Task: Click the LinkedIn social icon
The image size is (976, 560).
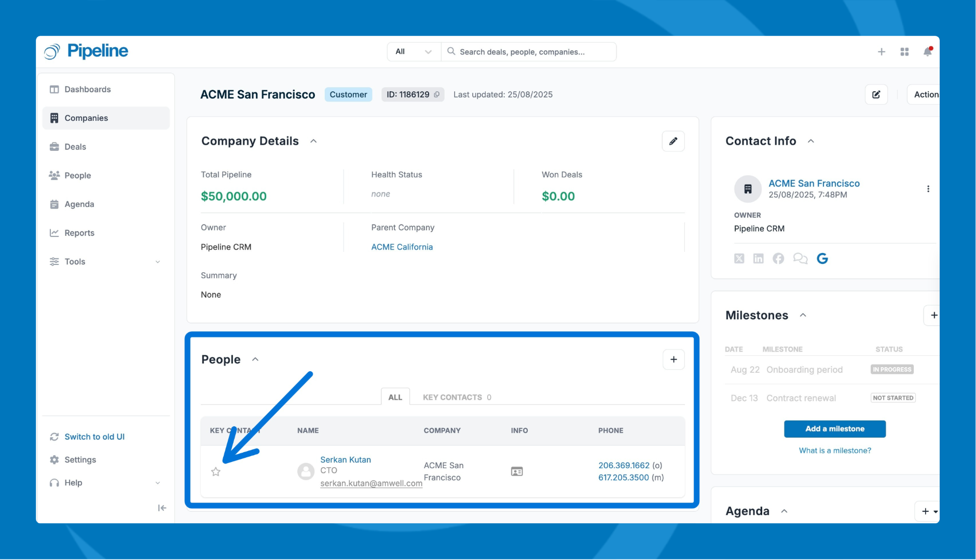Action: coord(758,258)
